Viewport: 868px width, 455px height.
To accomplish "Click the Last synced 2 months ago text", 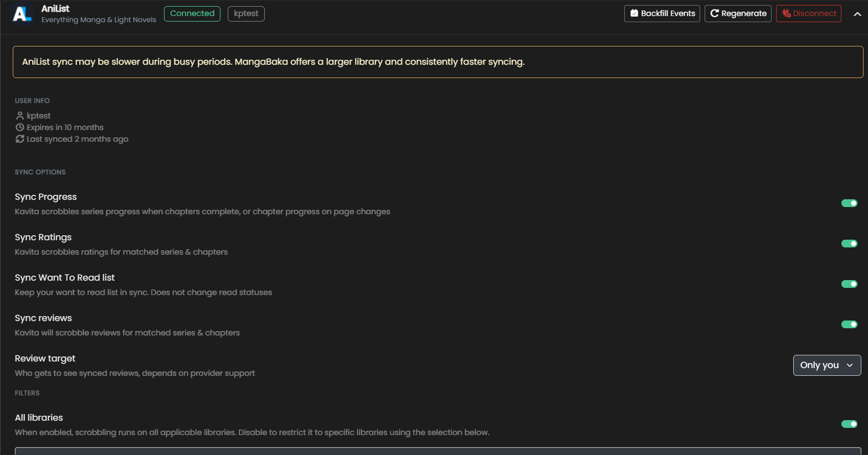I will click(78, 139).
